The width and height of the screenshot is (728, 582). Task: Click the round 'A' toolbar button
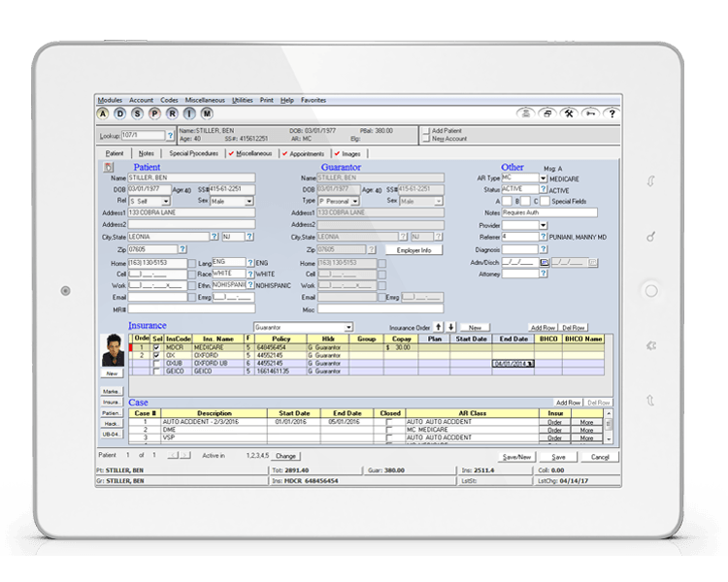104,113
